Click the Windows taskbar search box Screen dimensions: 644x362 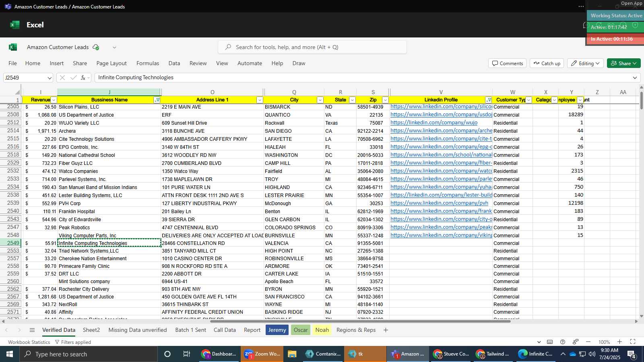[89, 354]
